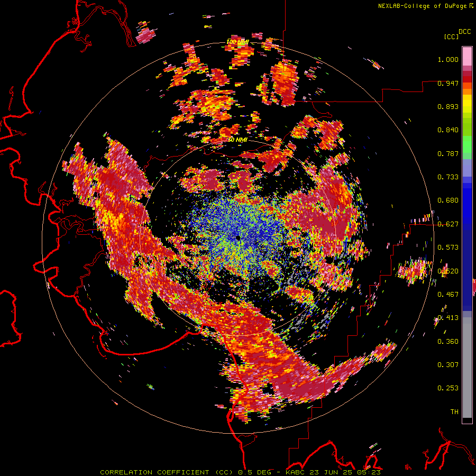Screen dimensions: 476x476
Task: Click the CORRELATION COEFFICIENT (CC) product caption
Action: click(167, 472)
